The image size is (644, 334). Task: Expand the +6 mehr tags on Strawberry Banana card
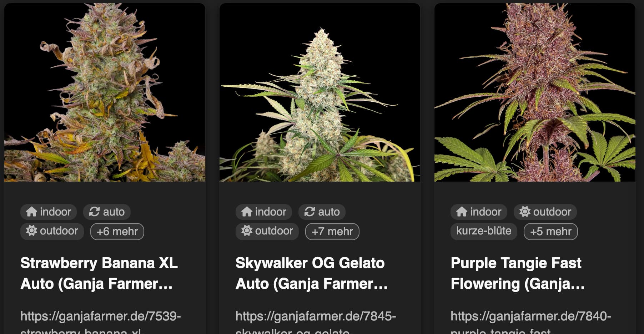click(x=117, y=231)
